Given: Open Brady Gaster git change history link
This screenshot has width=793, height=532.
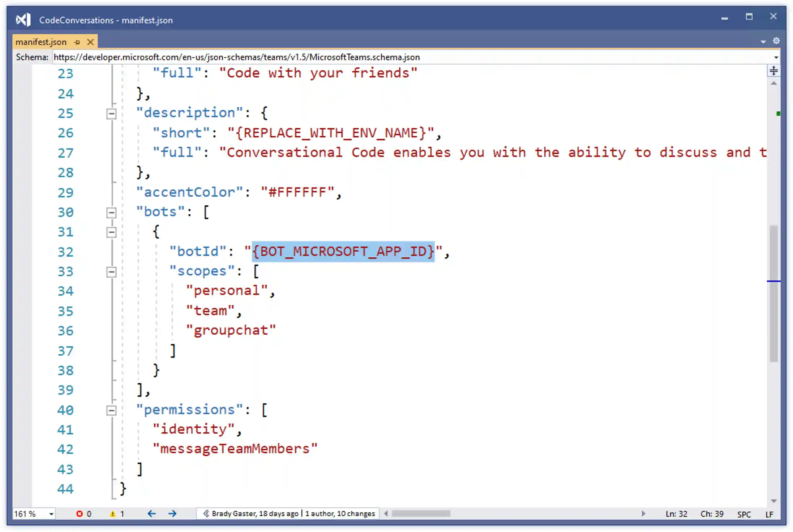Looking at the screenshot, I should point(254,514).
